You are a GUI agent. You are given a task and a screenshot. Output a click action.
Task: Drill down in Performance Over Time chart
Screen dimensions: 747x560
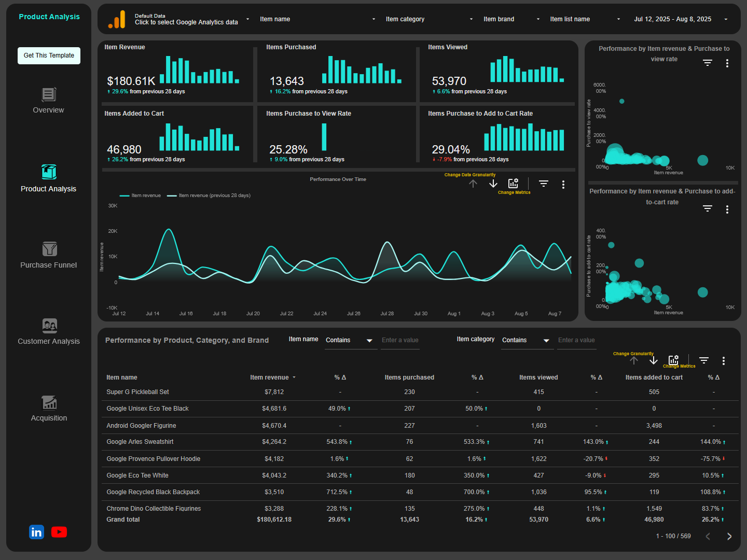[x=493, y=184]
